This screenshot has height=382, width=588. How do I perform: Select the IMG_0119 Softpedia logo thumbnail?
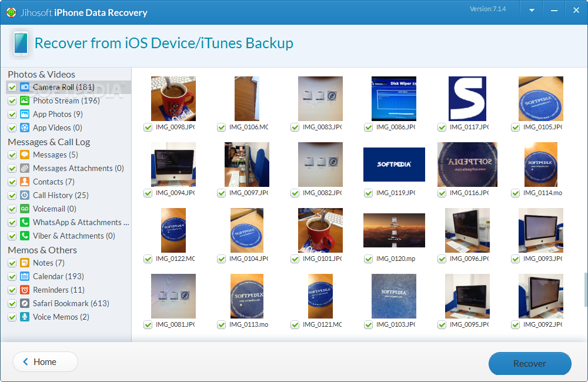point(394,164)
